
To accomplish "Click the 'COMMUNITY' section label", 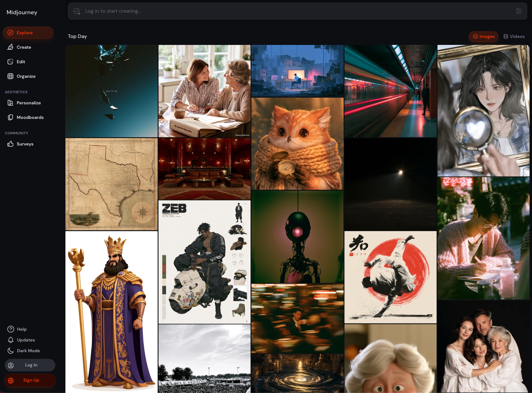I will pyautogui.click(x=16, y=133).
